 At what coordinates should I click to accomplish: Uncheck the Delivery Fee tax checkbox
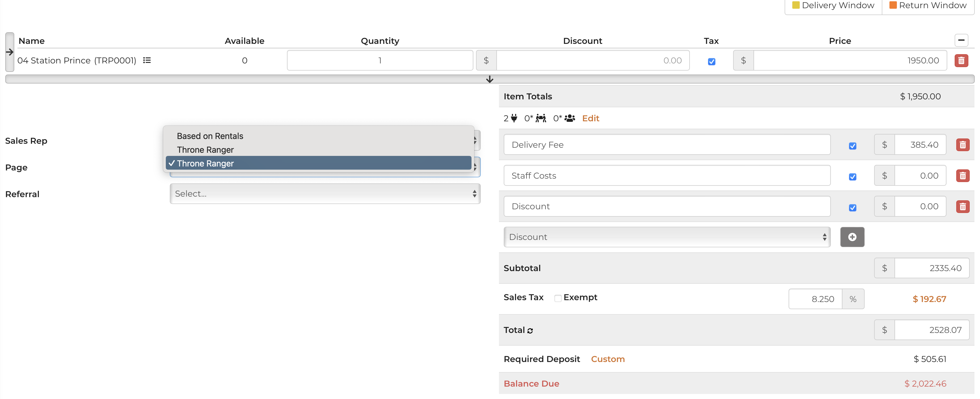pos(852,146)
